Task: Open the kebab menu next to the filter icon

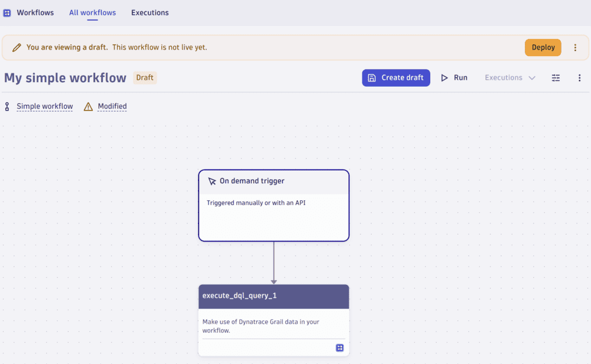Action: [580, 77]
